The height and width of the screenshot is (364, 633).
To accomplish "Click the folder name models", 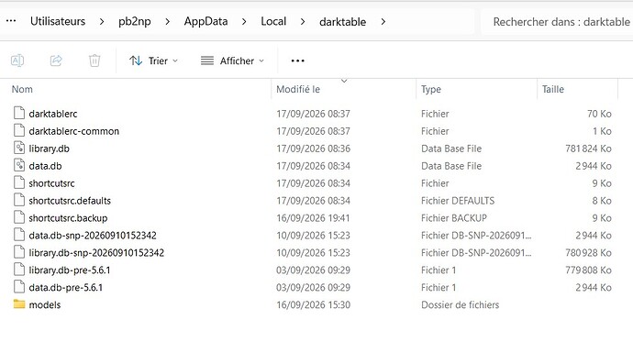I will [45, 304].
